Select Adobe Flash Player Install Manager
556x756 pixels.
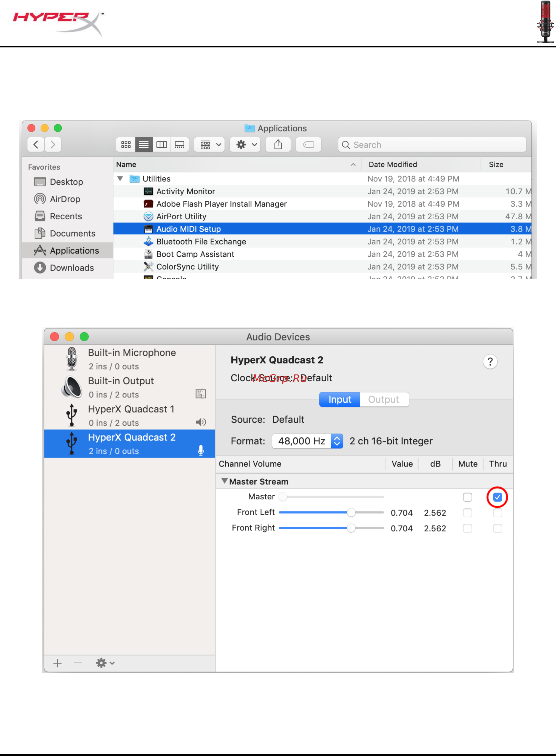[322, 204]
